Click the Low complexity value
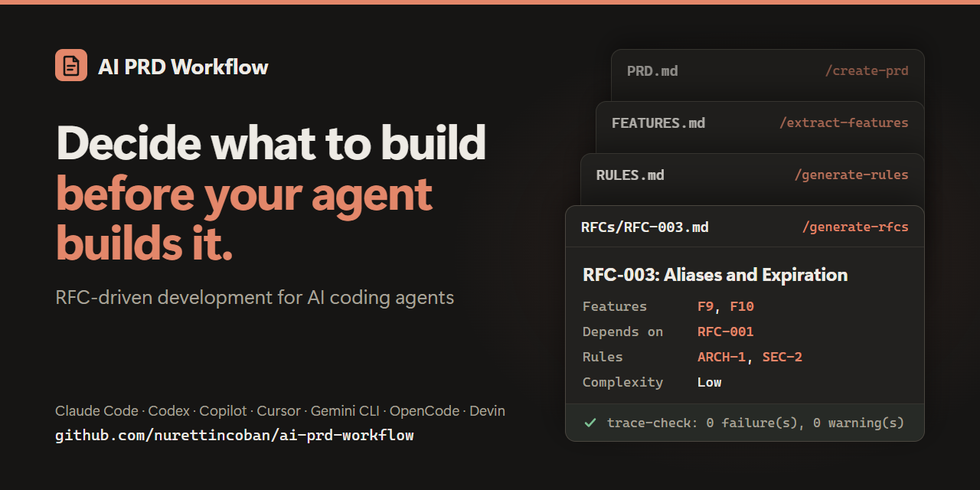Image resolution: width=980 pixels, height=490 pixels. pyautogui.click(x=710, y=382)
